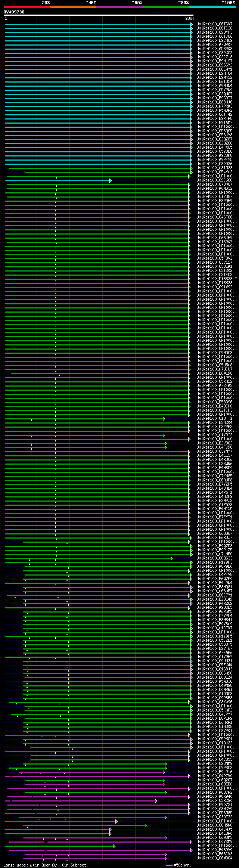Open the UniRef100_B3MC04 hit
This screenshot has height=868, width=239.
click(214, 422)
